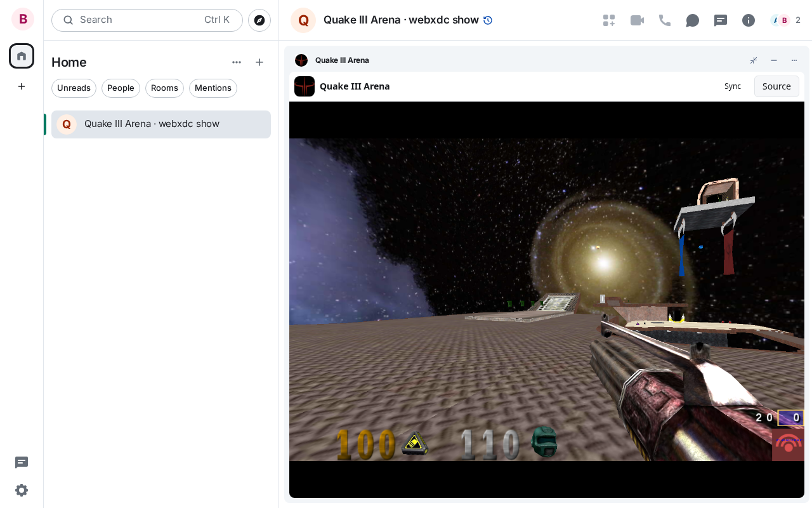Viewport: 812px width, 508px height.
Task: Click the Source button
Action: [x=776, y=86]
